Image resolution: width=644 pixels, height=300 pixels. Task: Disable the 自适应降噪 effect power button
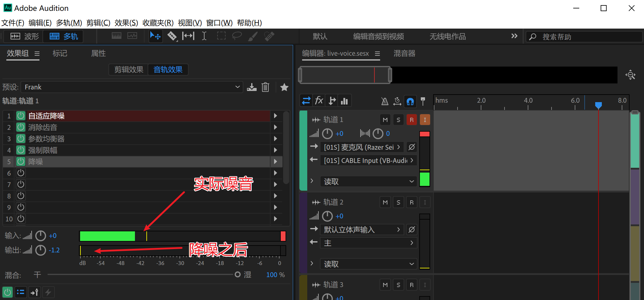pos(20,116)
